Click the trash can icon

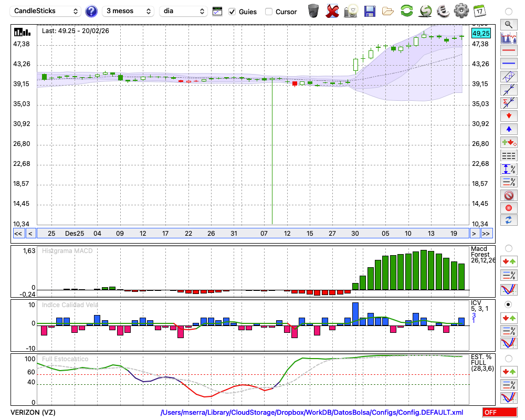click(x=313, y=11)
